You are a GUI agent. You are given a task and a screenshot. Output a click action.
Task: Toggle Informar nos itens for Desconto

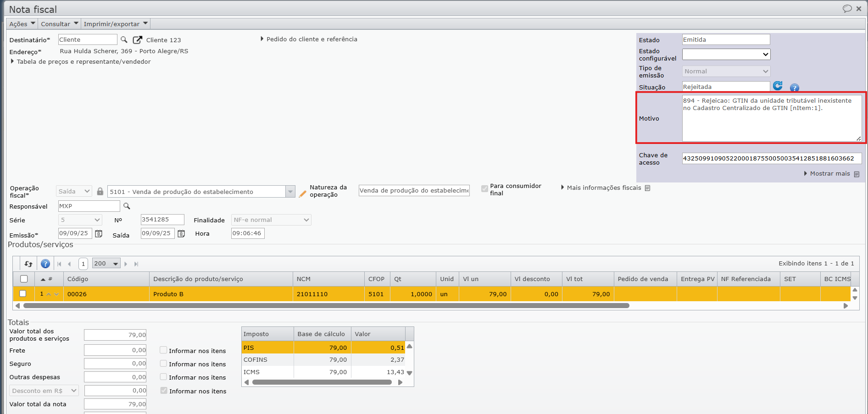(x=164, y=391)
